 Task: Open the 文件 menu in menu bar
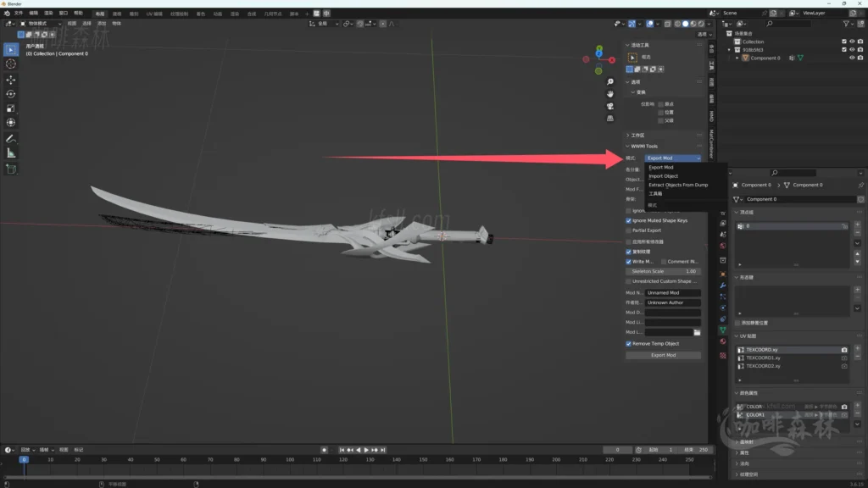pos(19,14)
